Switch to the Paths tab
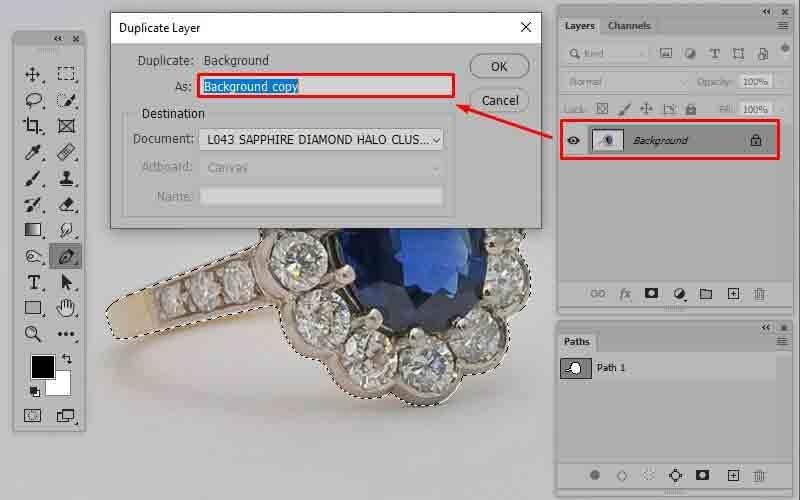The image size is (800, 500). click(577, 341)
